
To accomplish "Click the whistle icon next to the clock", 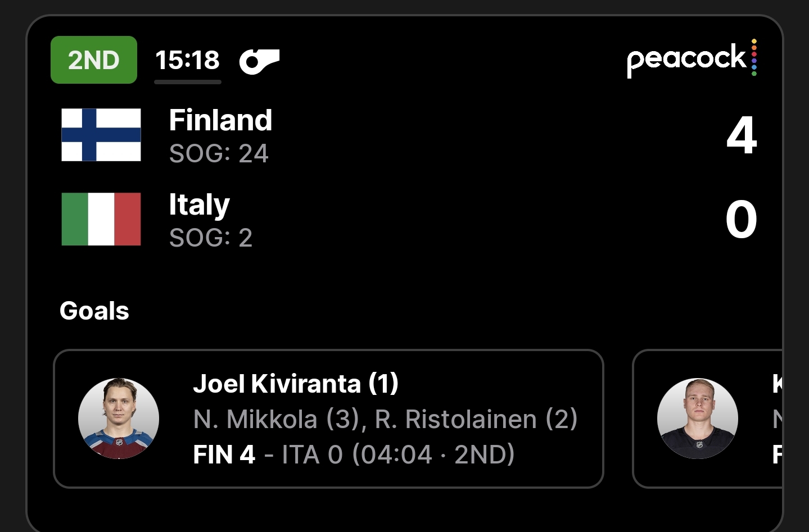I will tap(259, 61).
